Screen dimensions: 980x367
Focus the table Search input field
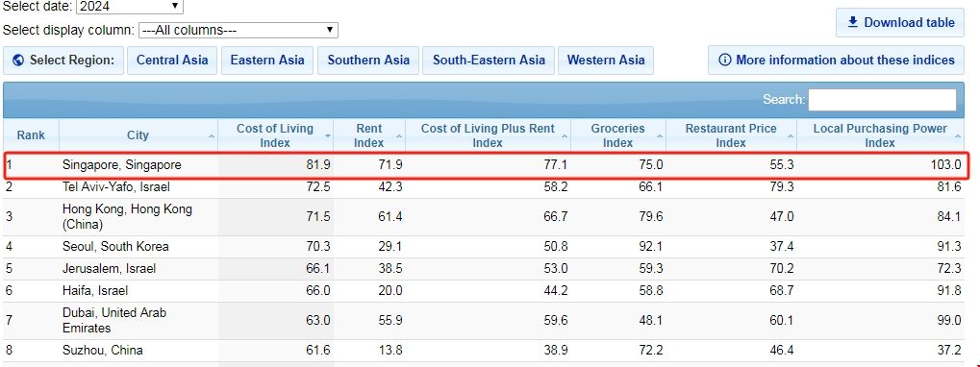882,100
